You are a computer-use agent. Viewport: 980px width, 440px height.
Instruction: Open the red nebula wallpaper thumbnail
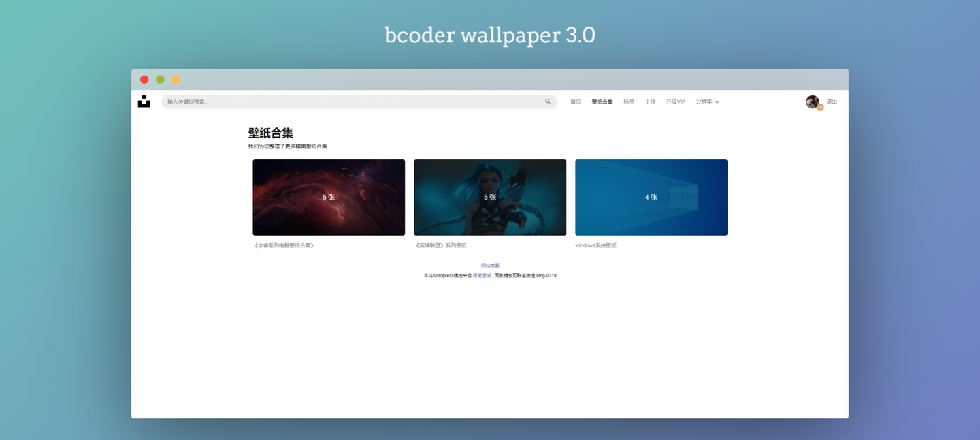point(329,198)
